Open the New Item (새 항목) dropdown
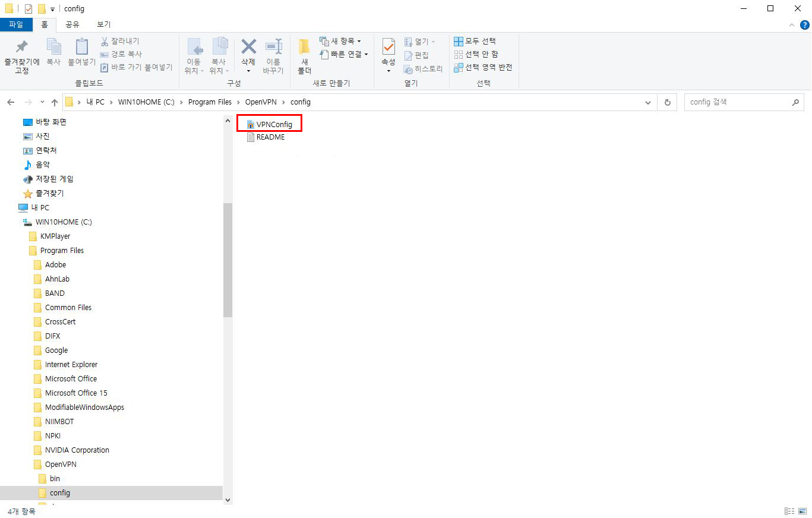 click(x=340, y=41)
